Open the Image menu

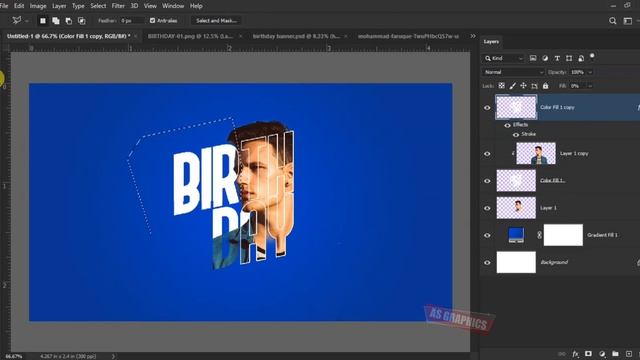(x=38, y=6)
